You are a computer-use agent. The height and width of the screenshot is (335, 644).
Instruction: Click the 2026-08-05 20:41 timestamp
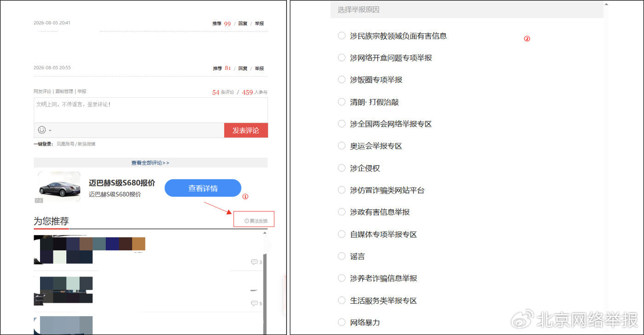[x=52, y=23]
